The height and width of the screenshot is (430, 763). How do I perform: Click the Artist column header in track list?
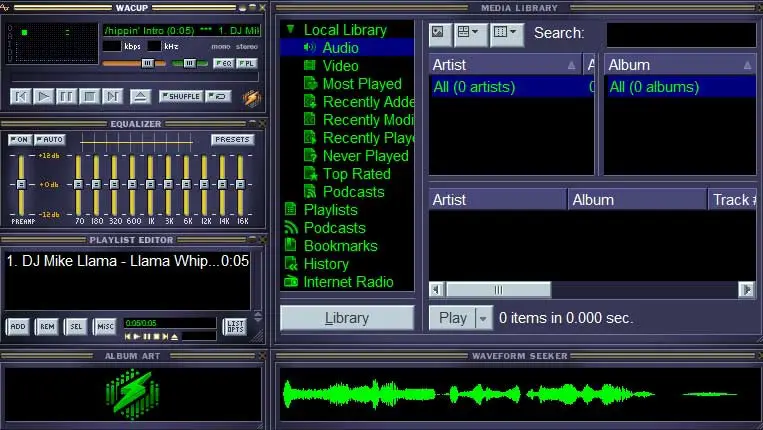click(x=497, y=200)
